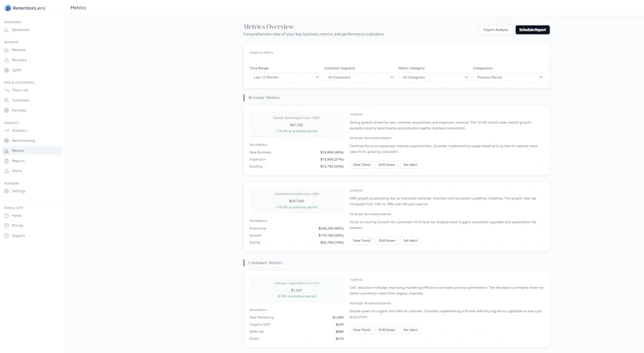Click the Expansion breakdown row
The height and width of the screenshot is (353, 644).
pos(296,160)
